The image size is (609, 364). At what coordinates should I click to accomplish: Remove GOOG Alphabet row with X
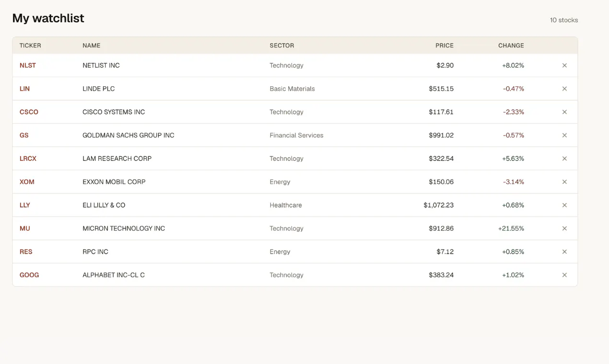[x=564, y=275]
